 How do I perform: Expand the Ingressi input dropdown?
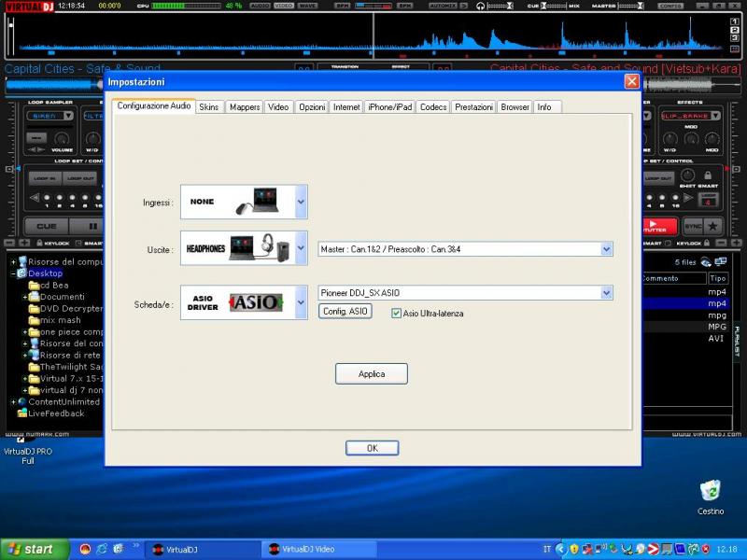coord(301,202)
